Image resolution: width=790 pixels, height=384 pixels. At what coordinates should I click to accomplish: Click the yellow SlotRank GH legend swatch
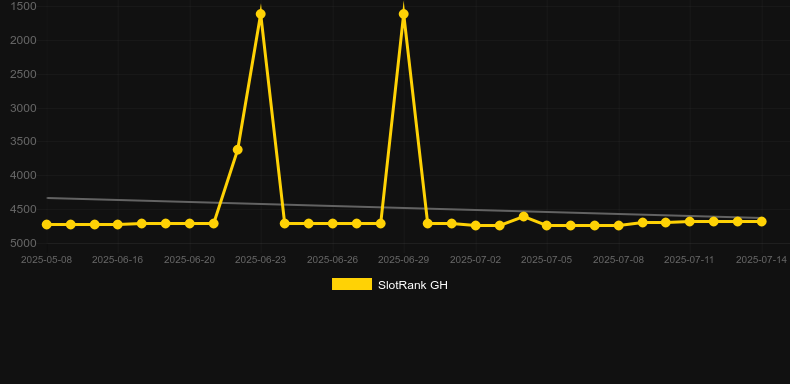352,284
